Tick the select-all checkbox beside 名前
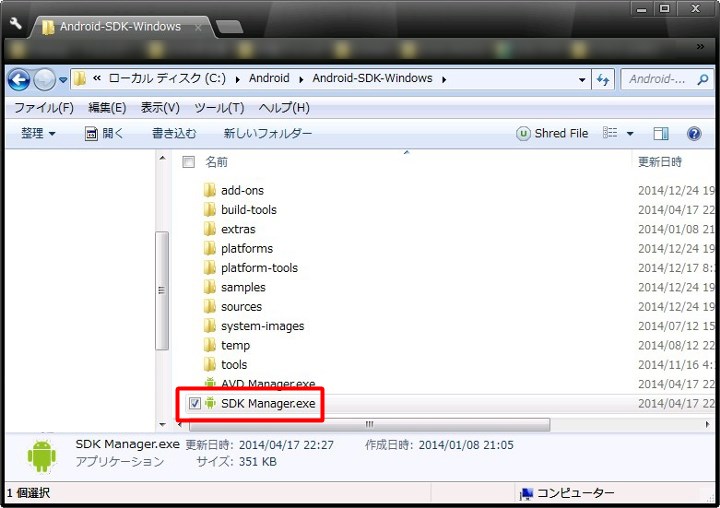This screenshot has height=508, width=720. click(188, 162)
